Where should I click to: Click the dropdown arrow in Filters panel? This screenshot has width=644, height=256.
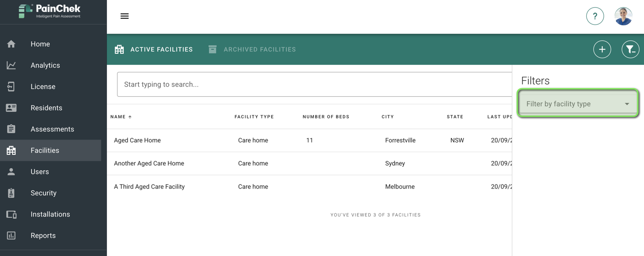pos(627,104)
